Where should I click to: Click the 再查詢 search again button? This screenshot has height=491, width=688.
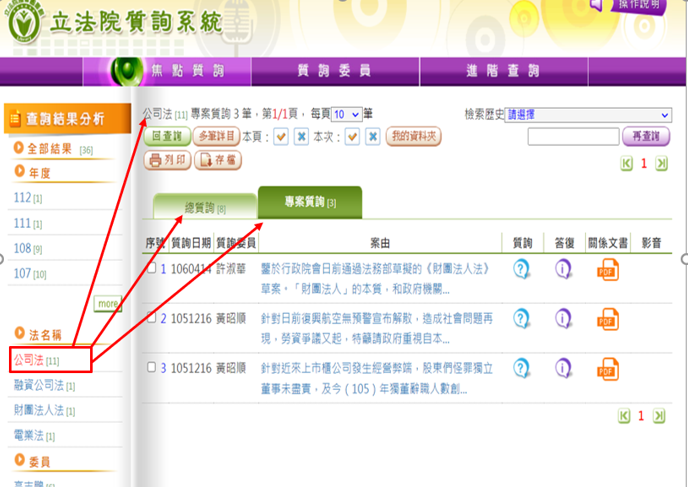coord(646,137)
